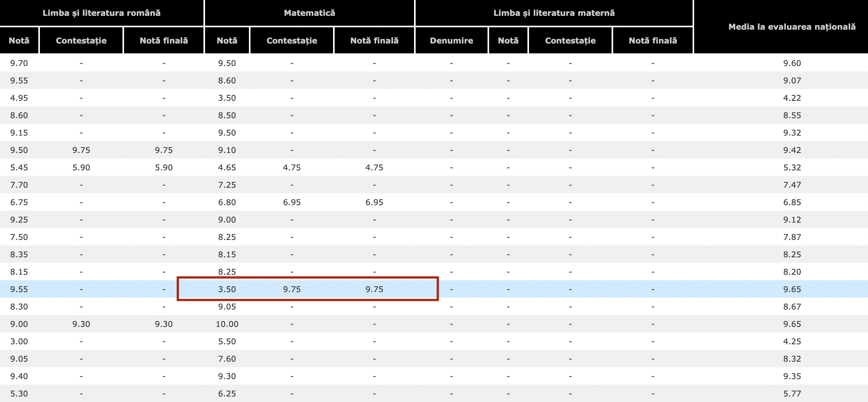Click the 4.22 national average value

[792, 98]
